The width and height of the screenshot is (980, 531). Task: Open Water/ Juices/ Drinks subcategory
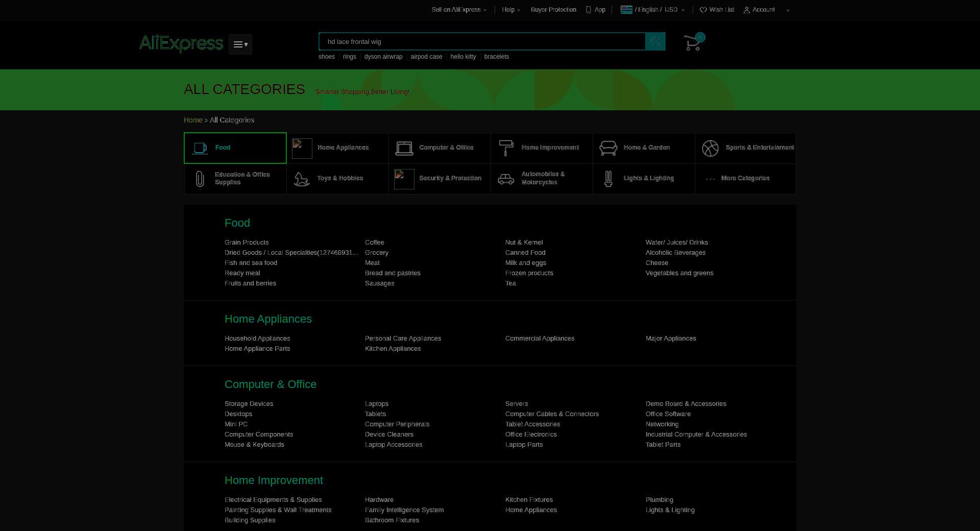[x=677, y=243]
